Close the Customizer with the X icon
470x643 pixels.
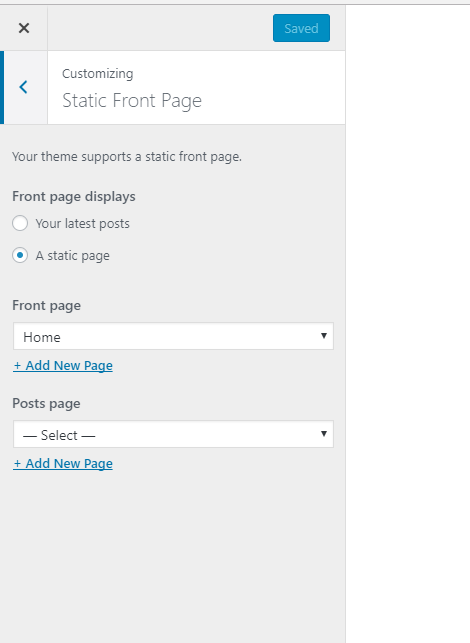pyautogui.click(x=24, y=28)
